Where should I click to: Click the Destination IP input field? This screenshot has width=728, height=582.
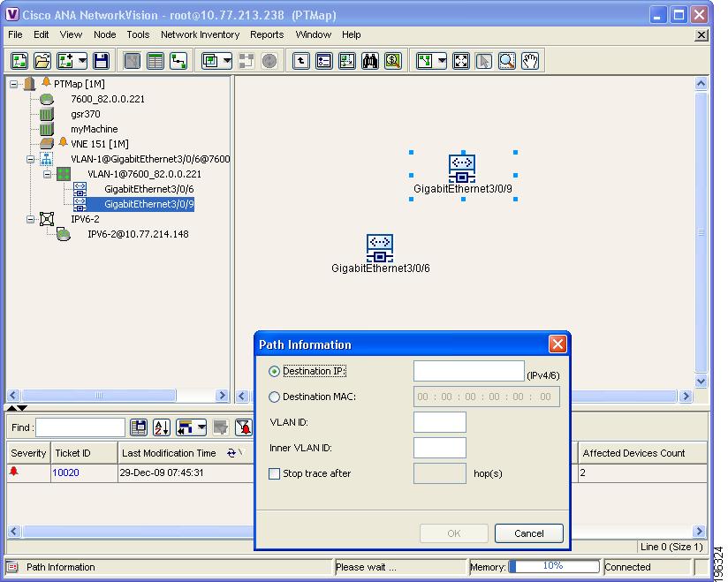coord(469,371)
